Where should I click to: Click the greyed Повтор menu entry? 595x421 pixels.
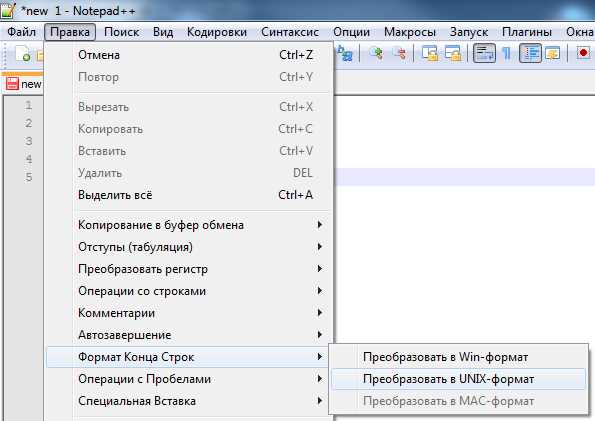click(x=189, y=77)
